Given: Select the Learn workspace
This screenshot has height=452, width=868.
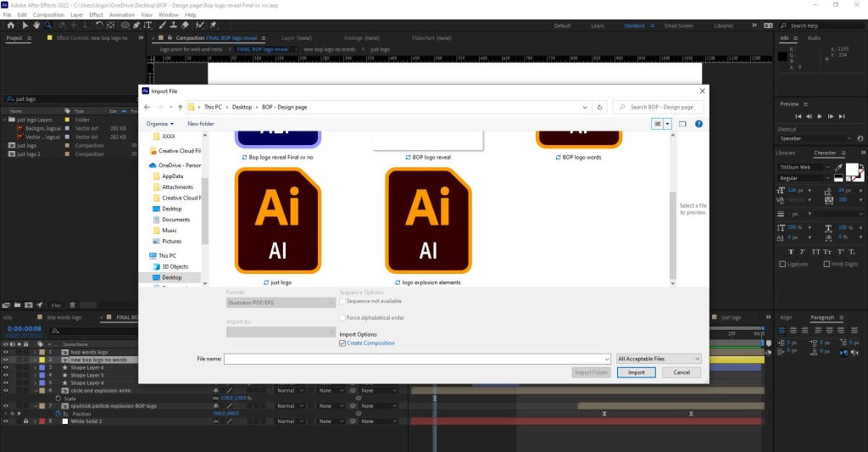Looking at the screenshot, I should tap(598, 26).
